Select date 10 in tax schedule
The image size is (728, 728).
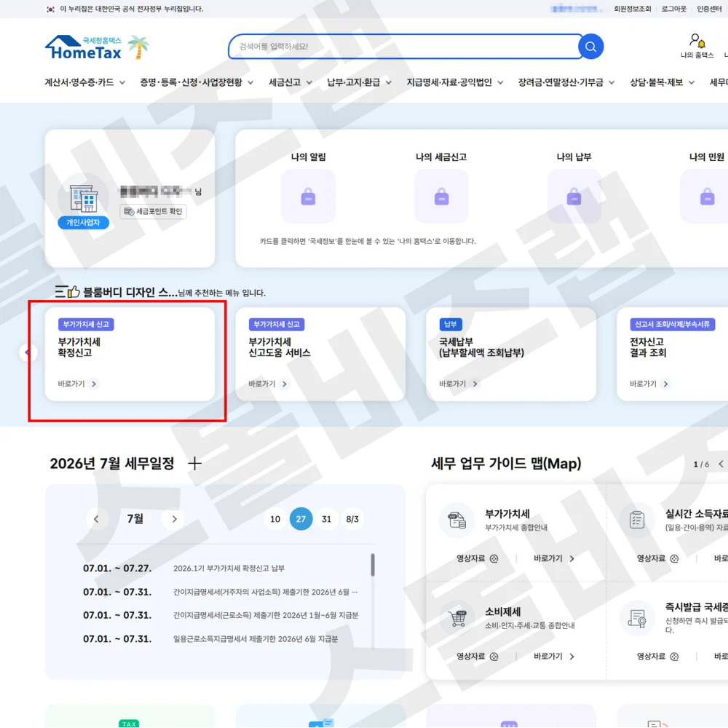click(x=275, y=519)
